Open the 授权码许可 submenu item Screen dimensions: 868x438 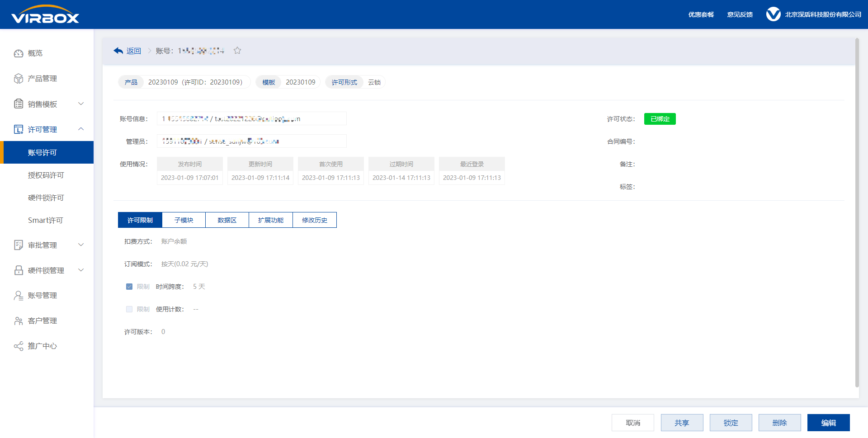47,175
